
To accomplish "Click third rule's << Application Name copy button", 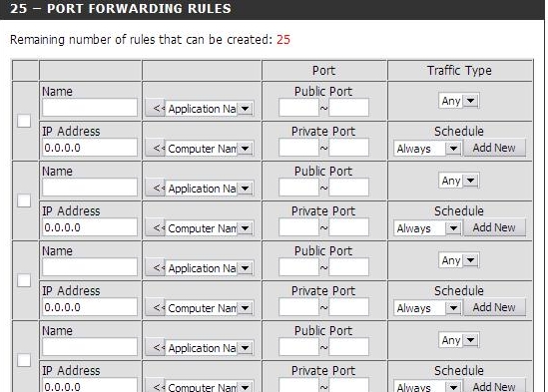I will click(155, 268).
